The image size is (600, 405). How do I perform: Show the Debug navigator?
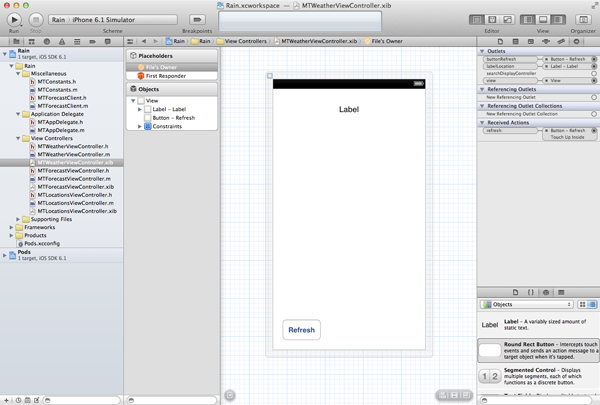point(77,41)
